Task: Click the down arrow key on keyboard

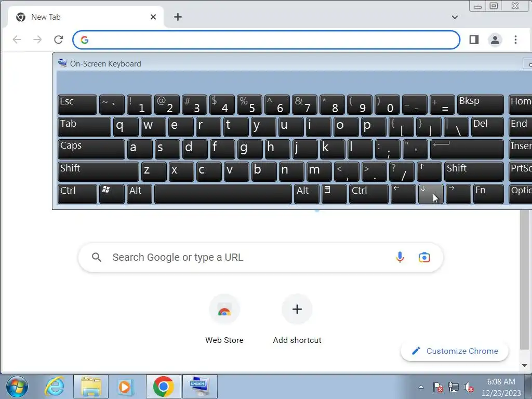Action: coord(431,194)
